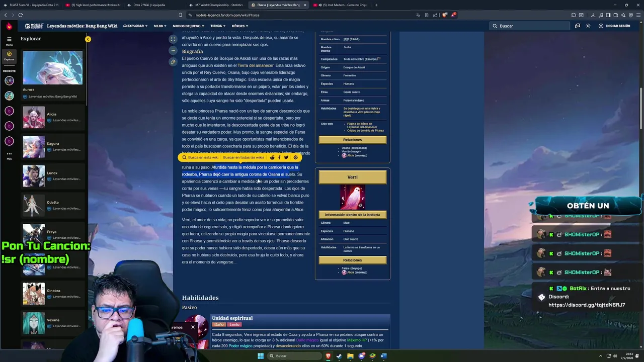Expand the EXPLORAR dropdown menu
Viewport: 644px width, 362px height.
click(135, 26)
